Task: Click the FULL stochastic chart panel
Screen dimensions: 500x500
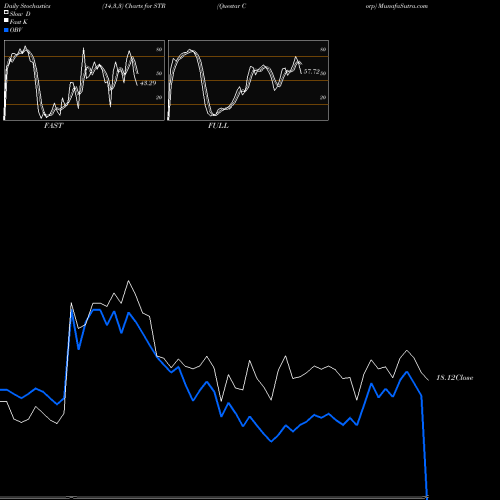Action: [248, 80]
